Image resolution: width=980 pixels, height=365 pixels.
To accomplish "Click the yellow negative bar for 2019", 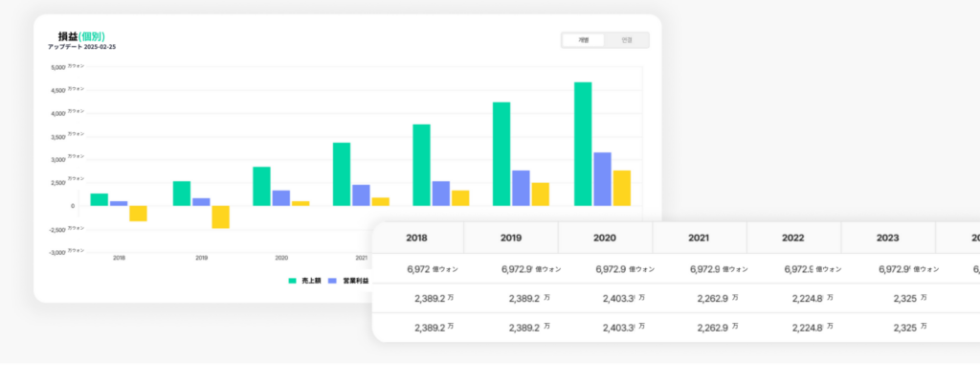I will [x=221, y=217].
